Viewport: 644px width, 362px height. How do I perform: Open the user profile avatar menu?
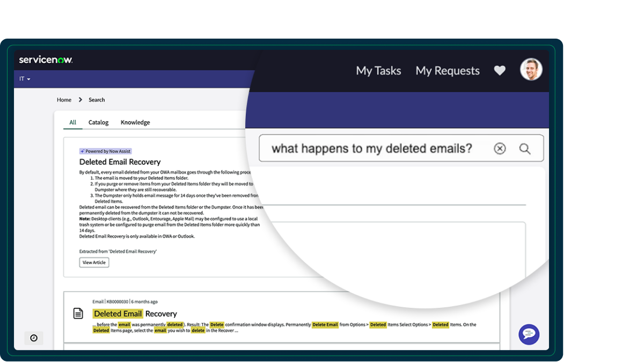(x=531, y=69)
